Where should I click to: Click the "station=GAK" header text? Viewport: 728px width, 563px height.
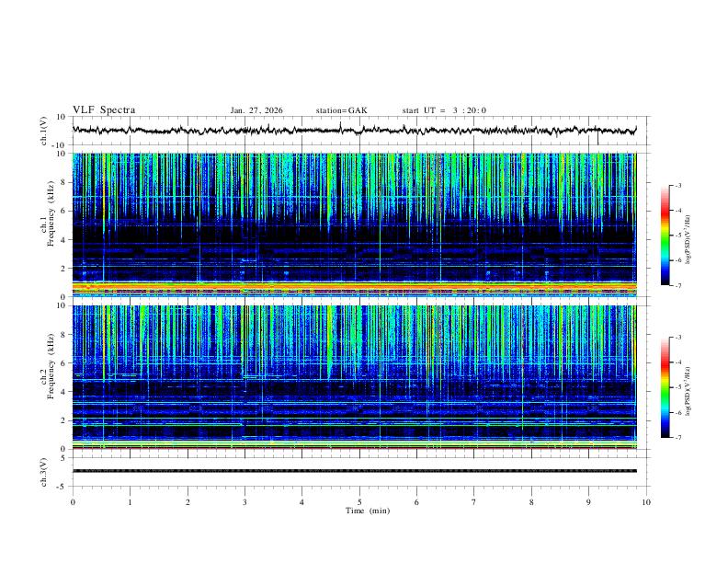coord(341,110)
